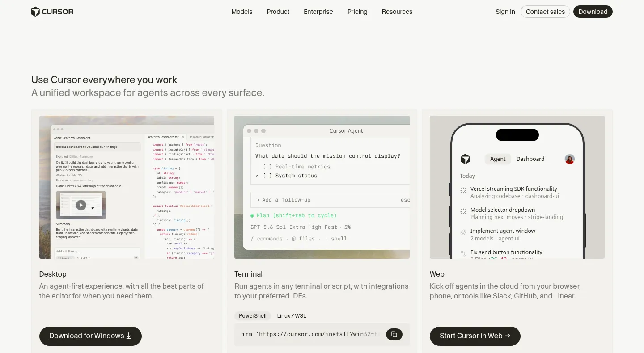644x353 pixels.
Task: Open the Enterprise menu
Action: (x=318, y=12)
